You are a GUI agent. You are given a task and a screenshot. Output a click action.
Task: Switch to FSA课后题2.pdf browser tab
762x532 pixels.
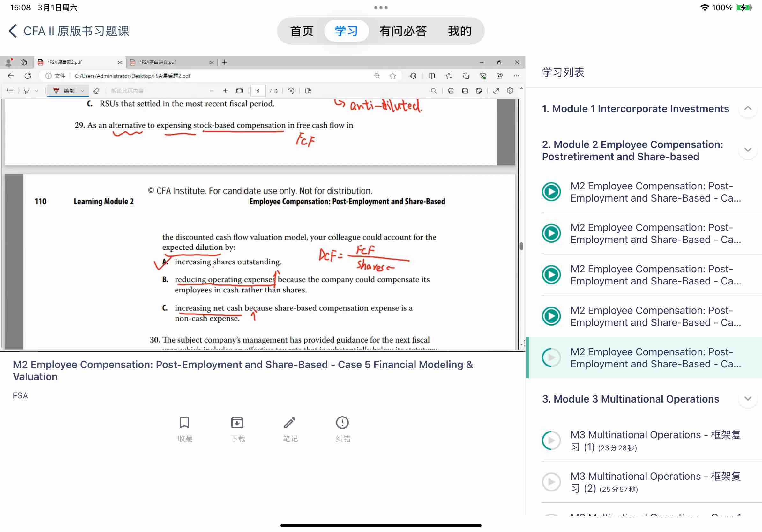click(x=80, y=63)
